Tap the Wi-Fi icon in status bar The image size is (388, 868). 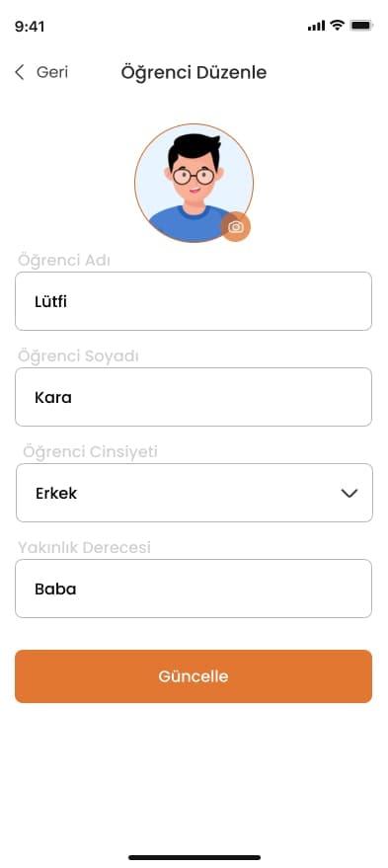(337, 25)
